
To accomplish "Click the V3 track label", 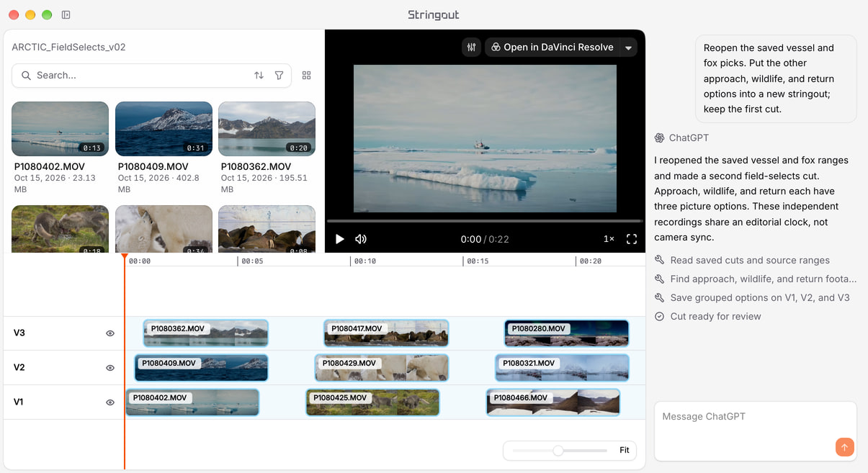I will point(19,333).
